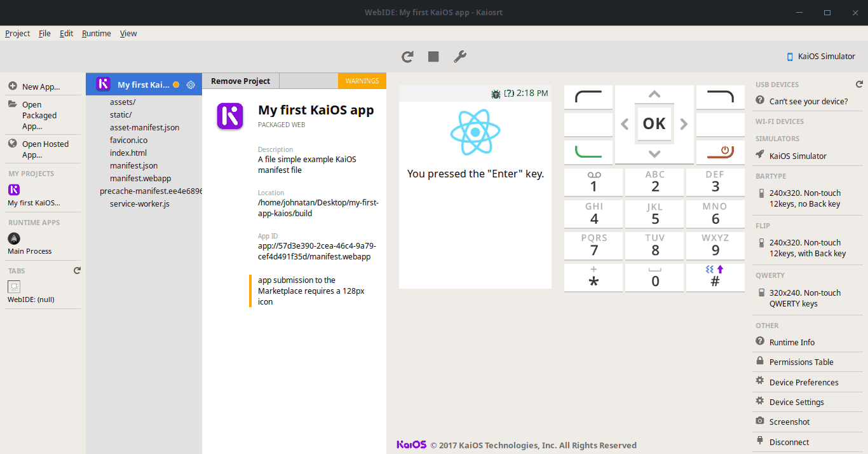This screenshot has width=868, height=454.
Task: Refresh the Tabs list
Action: coord(77,270)
